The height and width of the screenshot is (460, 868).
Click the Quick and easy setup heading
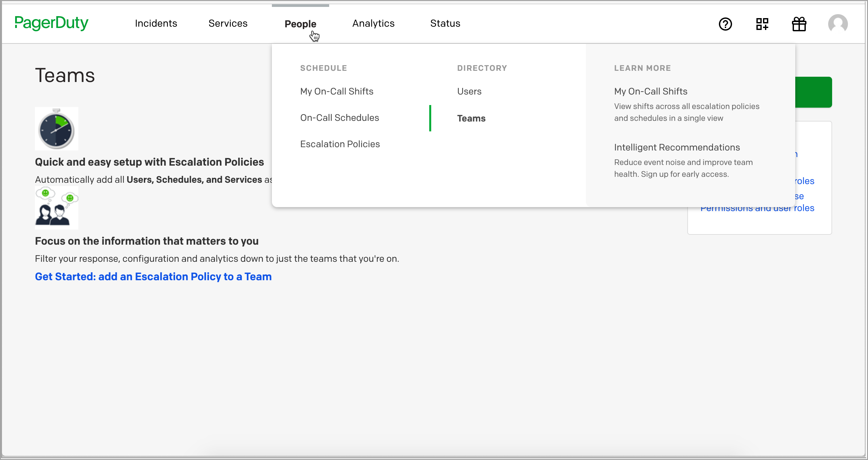click(149, 162)
